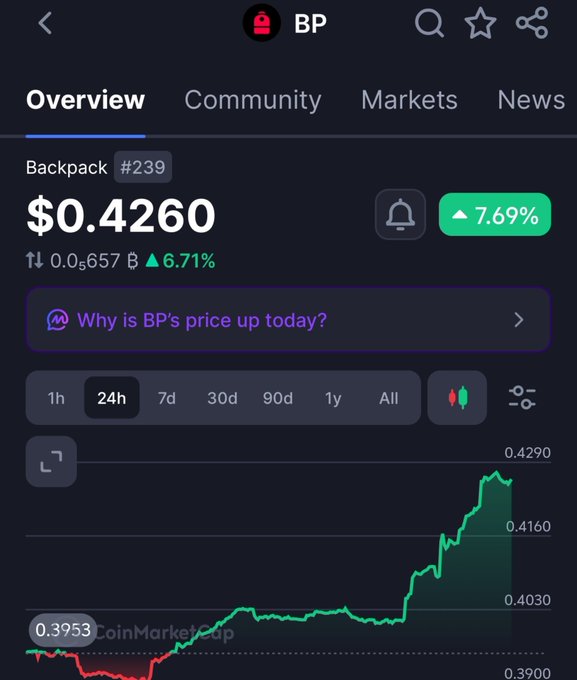This screenshot has height=680, width=577.
Task: Tap the BP ticker title
Action: pyautogui.click(x=311, y=23)
